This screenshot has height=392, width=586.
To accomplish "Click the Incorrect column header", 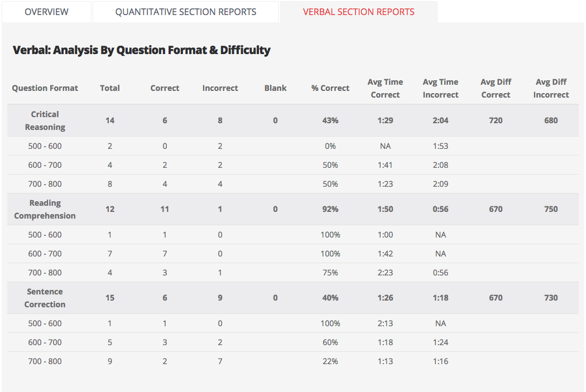I will [x=220, y=88].
